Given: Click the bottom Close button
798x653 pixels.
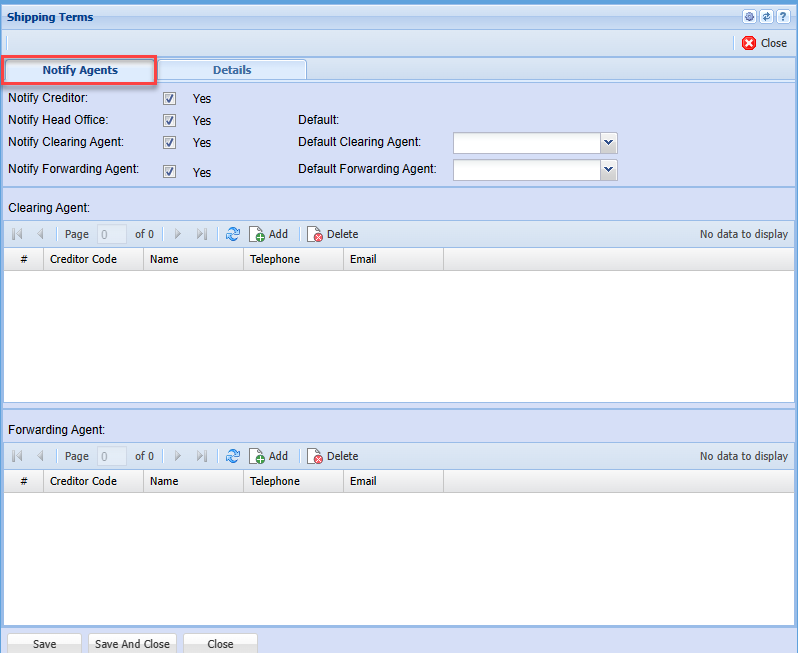Looking at the screenshot, I should [x=220, y=644].
